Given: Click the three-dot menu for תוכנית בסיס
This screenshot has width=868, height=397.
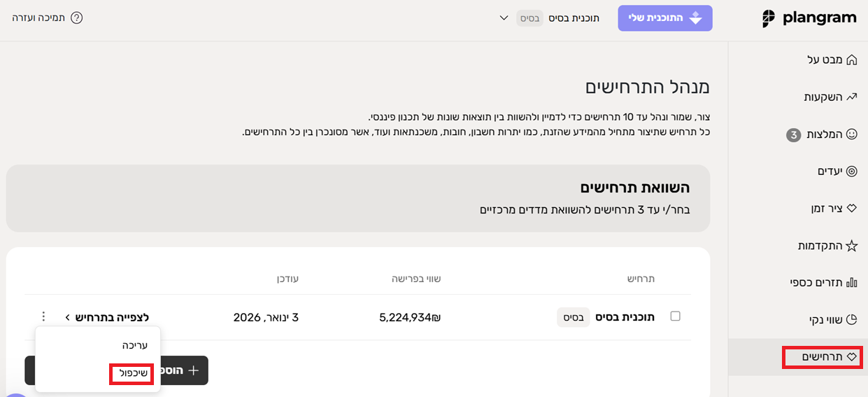Looking at the screenshot, I should [x=43, y=316].
